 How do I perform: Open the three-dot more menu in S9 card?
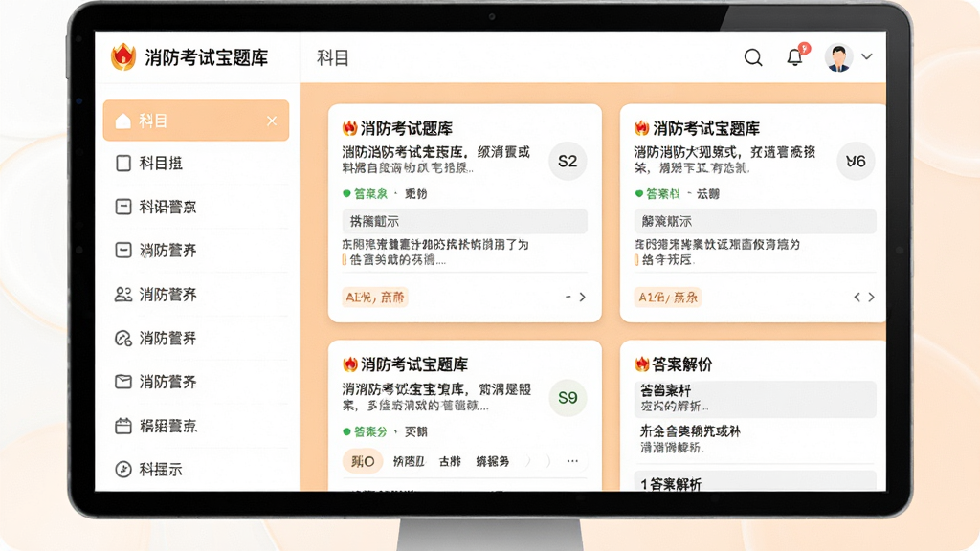point(572,461)
